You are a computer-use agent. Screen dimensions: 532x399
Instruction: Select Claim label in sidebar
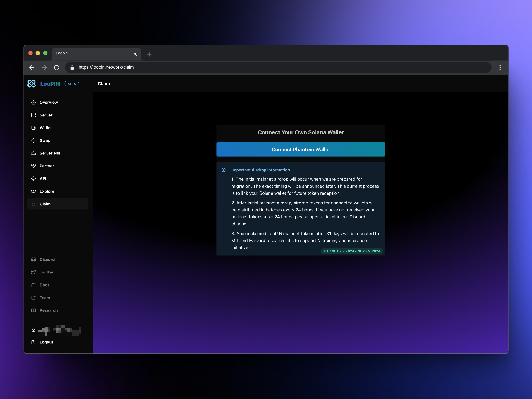[45, 204]
